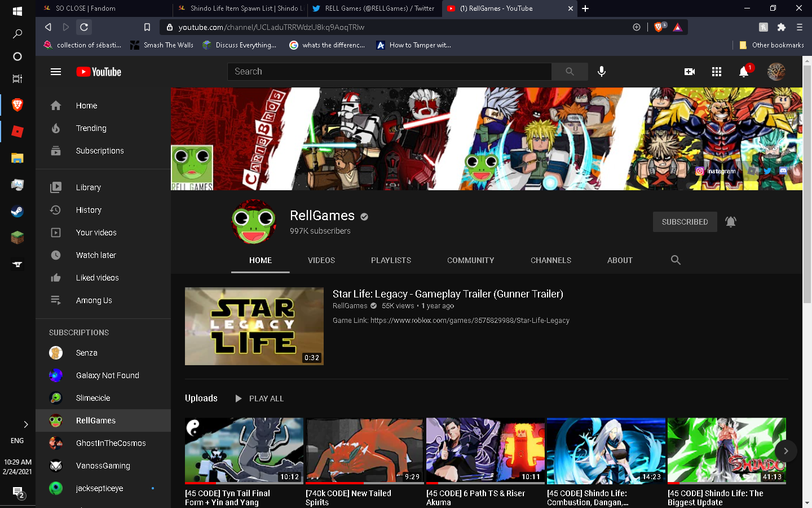The height and width of the screenshot is (508, 812).
Task: Show the next uploads with the arrow
Action: (x=785, y=451)
